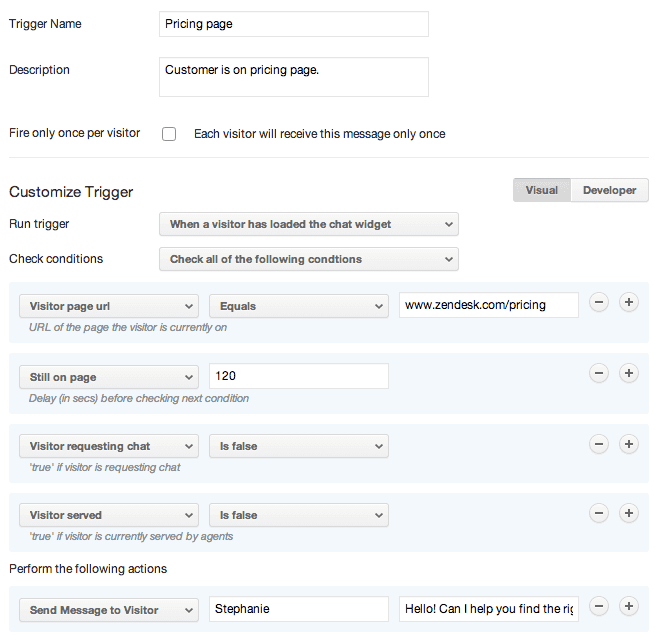Change the Visitor served condition type dropdown
The image size is (656, 642).
[x=108, y=516]
